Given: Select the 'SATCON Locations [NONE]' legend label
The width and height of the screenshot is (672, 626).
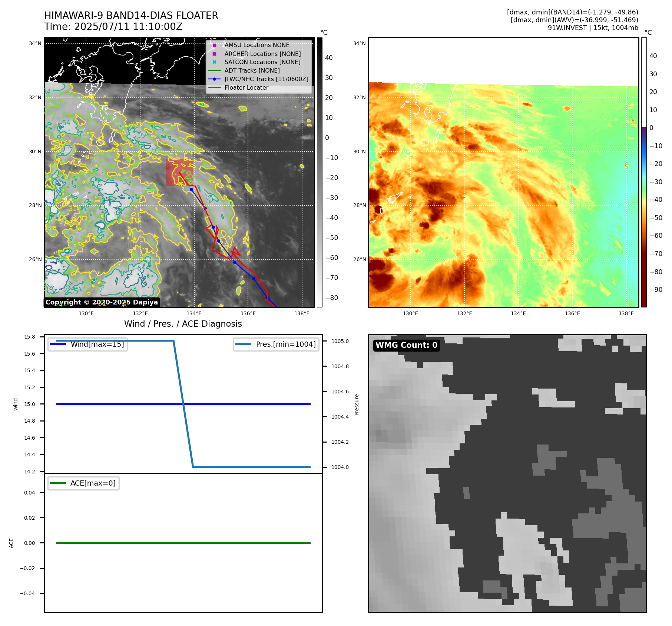Looking at the screenshot, I should coord(262,62).
